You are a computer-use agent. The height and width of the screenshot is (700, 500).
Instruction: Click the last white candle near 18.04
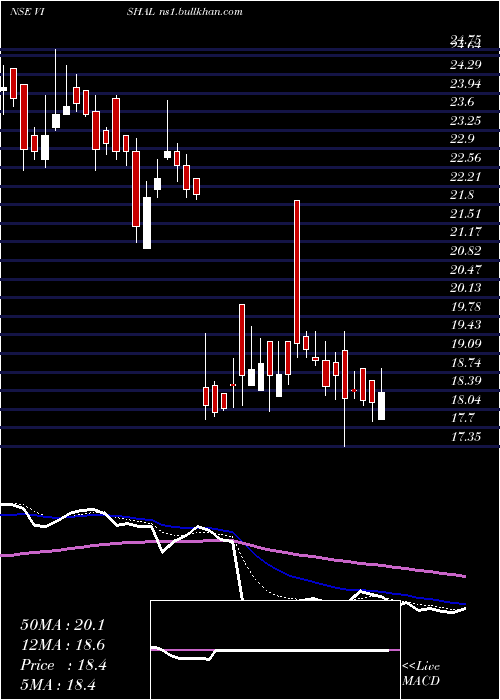(x=382, y=406)
